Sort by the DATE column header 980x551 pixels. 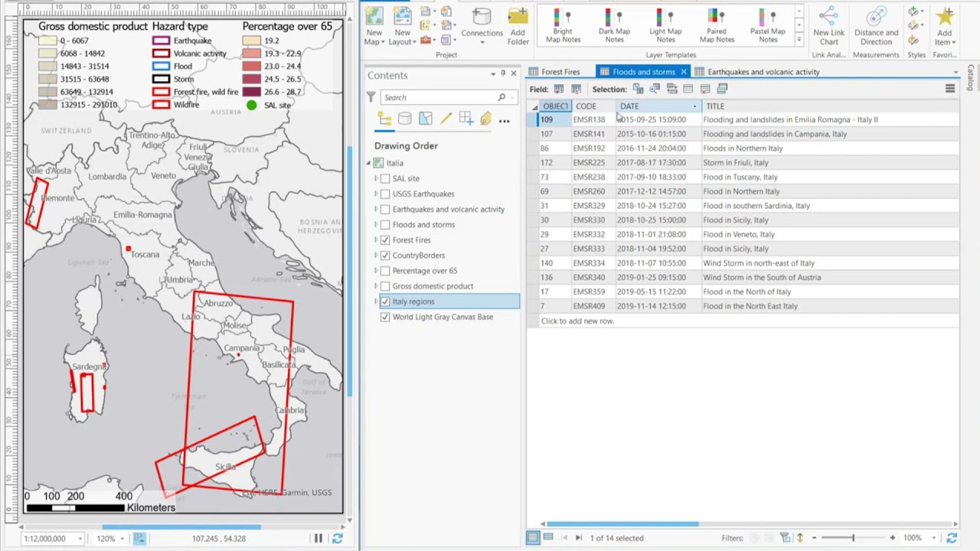(x=658, y=106)
